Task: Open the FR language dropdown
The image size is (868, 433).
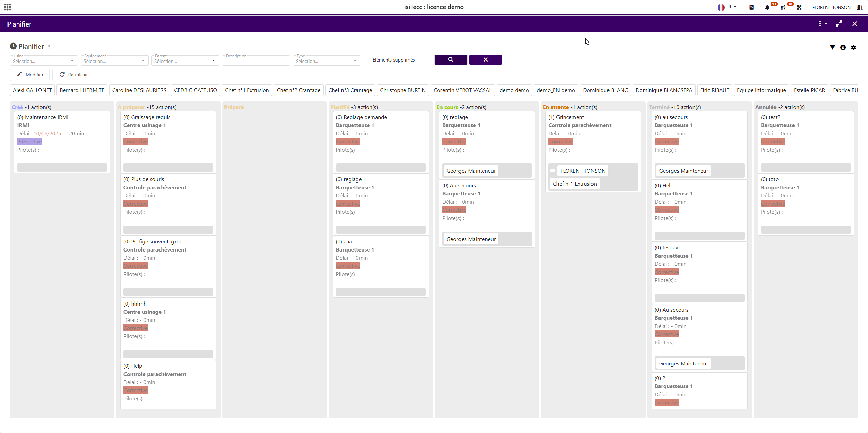Action: (x=727, y=7)
